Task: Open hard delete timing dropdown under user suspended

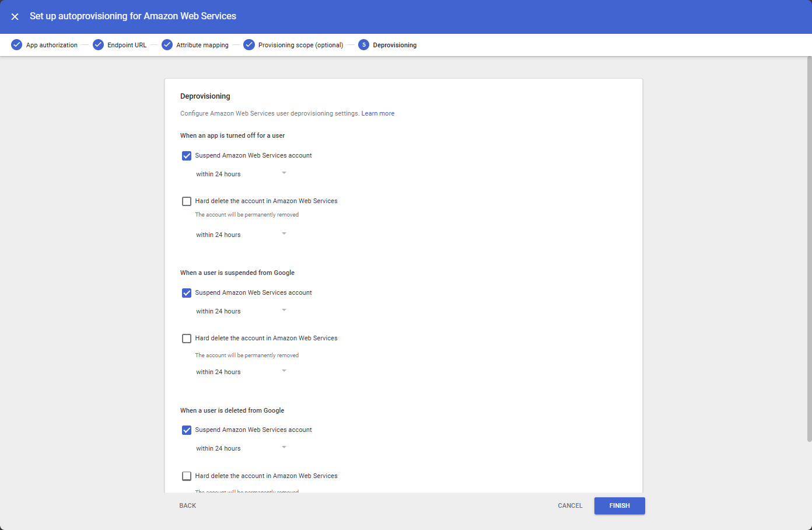Action: [x=241, y=372]
